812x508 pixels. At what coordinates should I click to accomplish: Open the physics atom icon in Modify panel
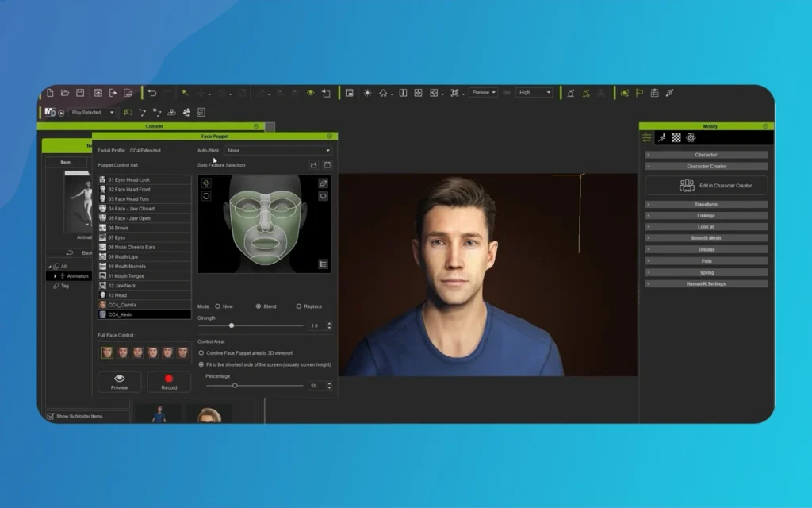click(691, 138)
